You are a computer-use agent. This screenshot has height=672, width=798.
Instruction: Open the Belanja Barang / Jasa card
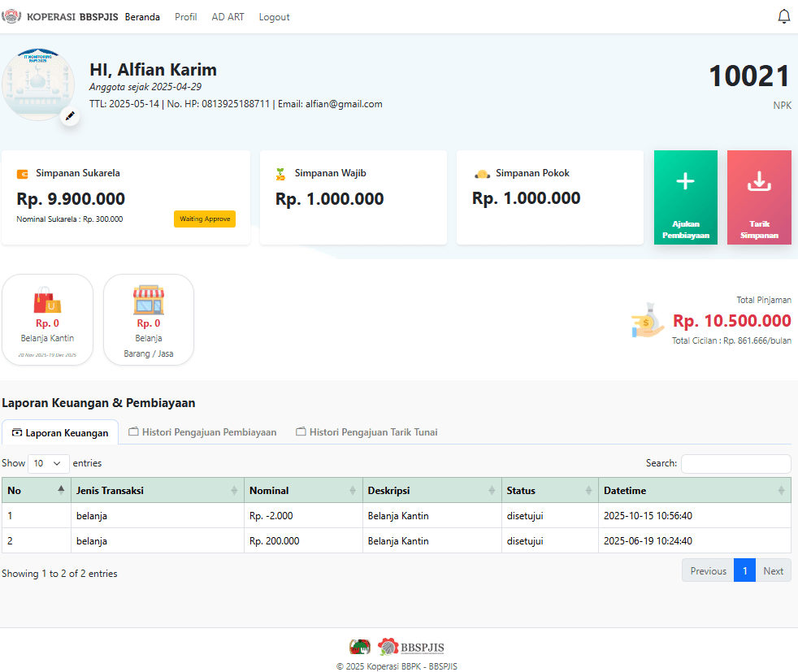(x=149, y=319)
